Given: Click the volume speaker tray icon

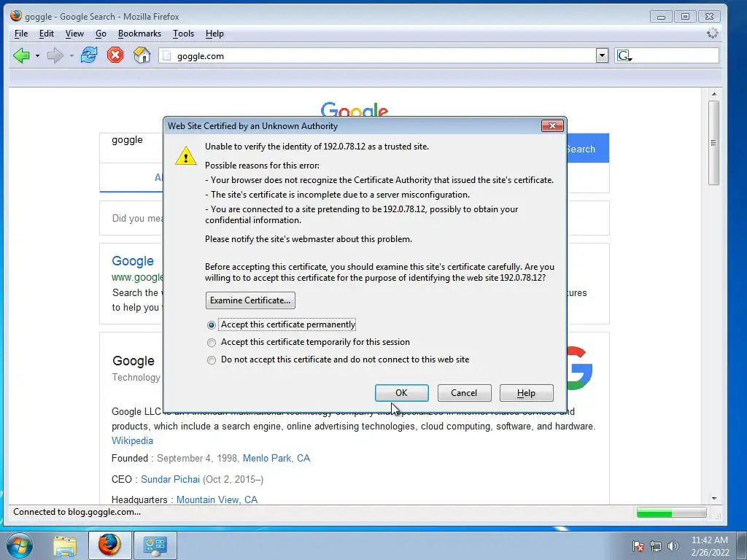Looking at the screenshot, I should [x=673, y=545].
